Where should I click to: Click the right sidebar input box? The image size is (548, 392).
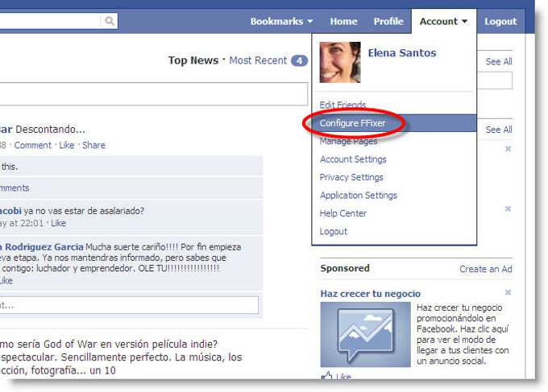pyautogui.click(x=495, y=80)
